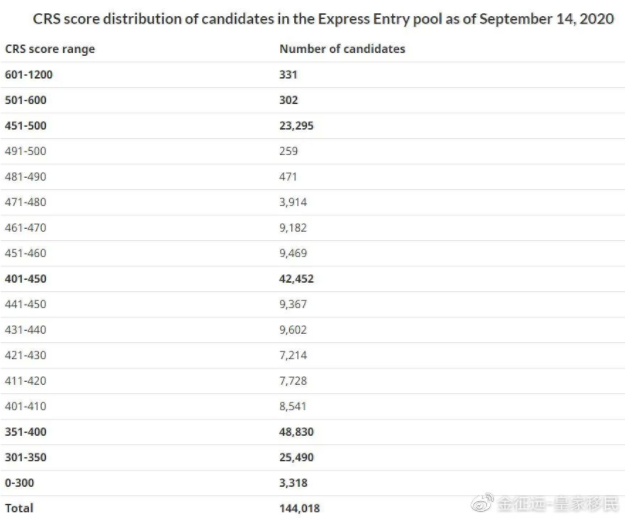The width and height of the screenshot is (639, 527).
Task: Select the 501-600 score range cell
Action: click(x=26, y=100)
